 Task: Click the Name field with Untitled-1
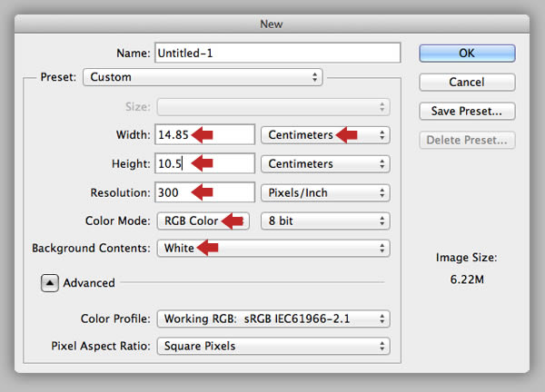click(x=278, y=53)
